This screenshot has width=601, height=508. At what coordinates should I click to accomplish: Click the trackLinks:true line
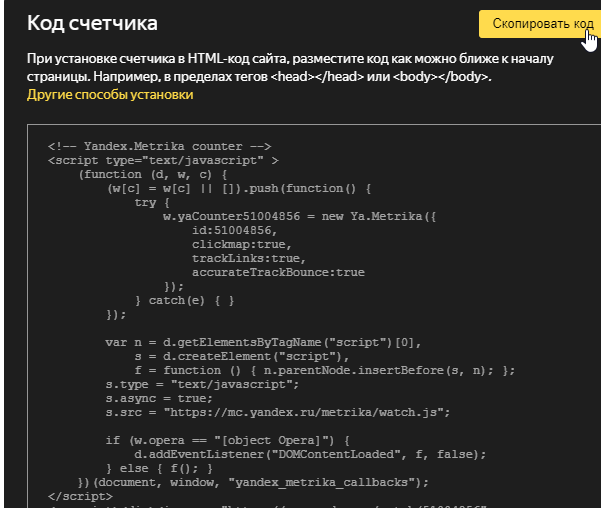point(249,258)
